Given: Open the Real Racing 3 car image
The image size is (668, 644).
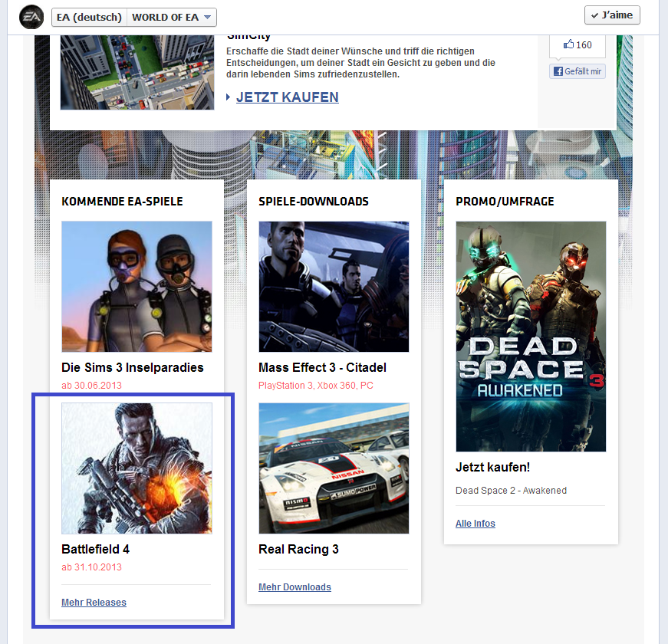Looking at the screenshot, I should [x=334, y=468].
